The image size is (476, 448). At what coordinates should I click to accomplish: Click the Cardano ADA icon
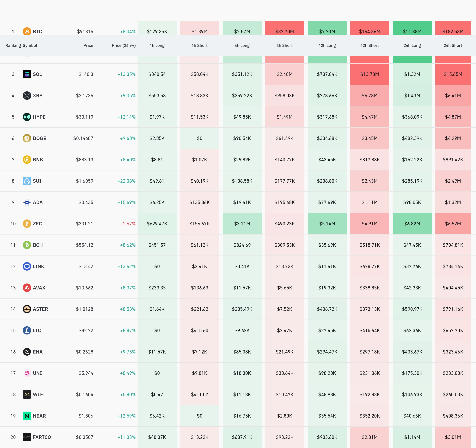pyautogui.click(x=27, y=202)
